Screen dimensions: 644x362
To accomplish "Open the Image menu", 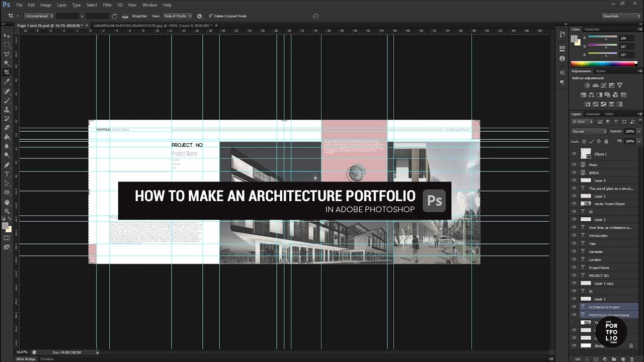I will coord(46,5).
